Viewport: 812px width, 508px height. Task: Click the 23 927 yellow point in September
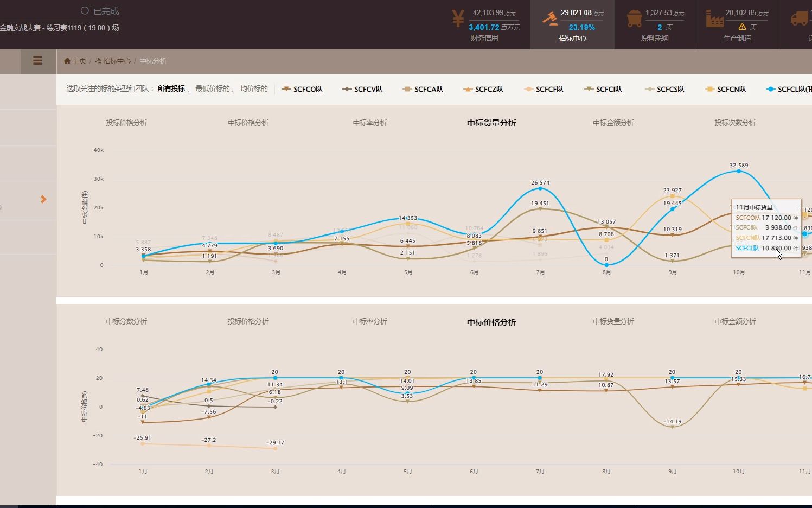coord(673,196)
